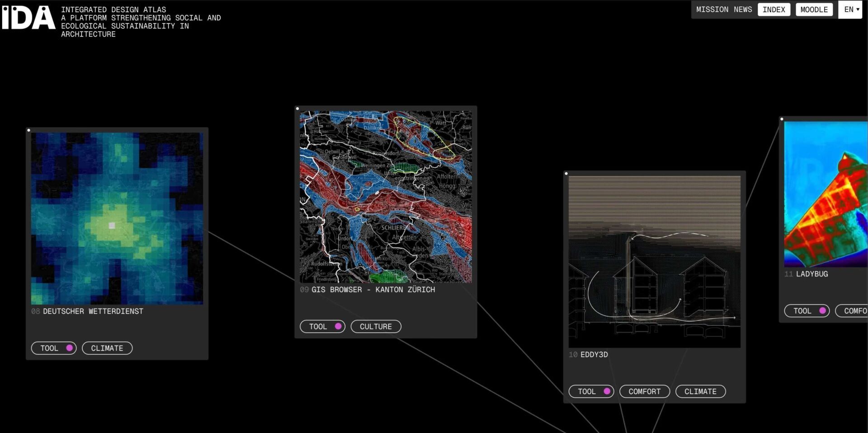Select the Climate tag on Eddy3D card
Screen dimensions: 868x433
point(700,391)
